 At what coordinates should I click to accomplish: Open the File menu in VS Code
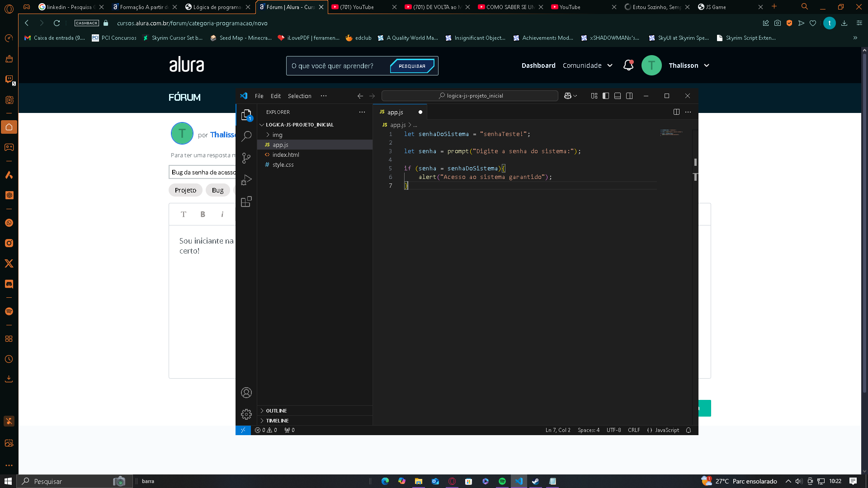(259, 96)
